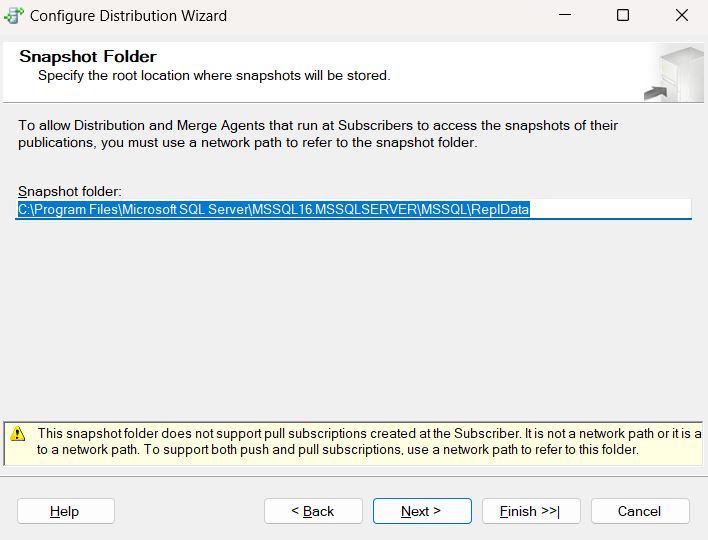
Task: Minimize the wizard window
Action: 565,16
